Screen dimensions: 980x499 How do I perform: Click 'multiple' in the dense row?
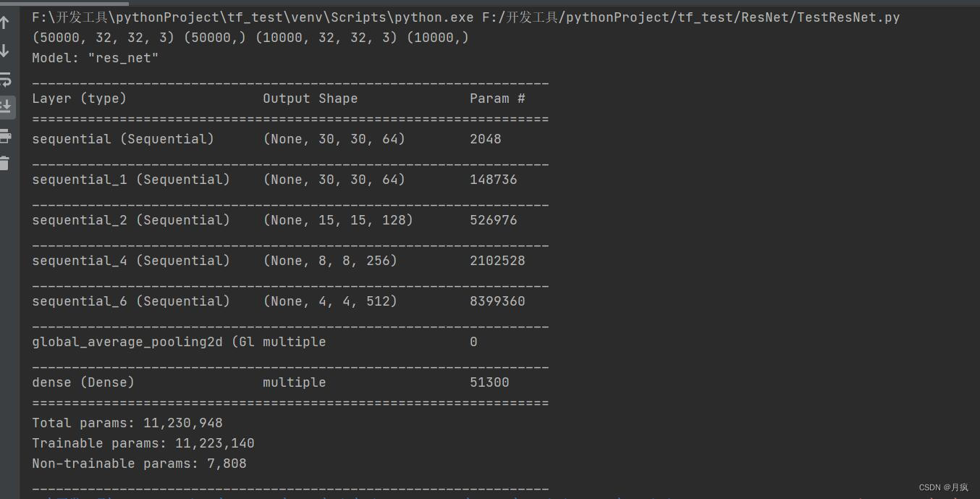[294, 382]
